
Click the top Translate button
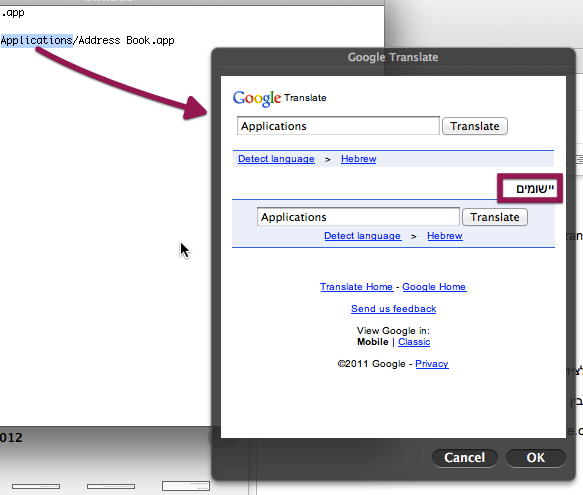point(475,126)
